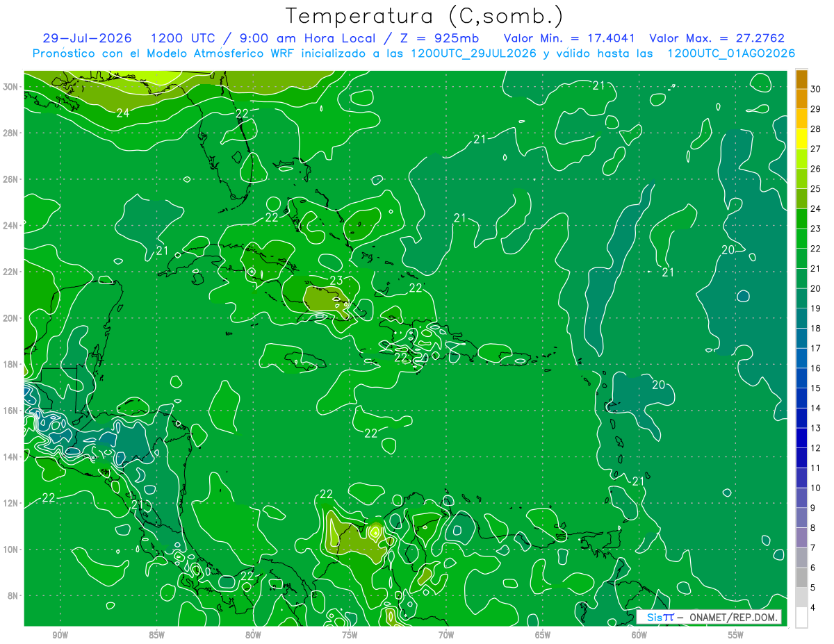Screen dimensions: 834x644
Task: Select the '26N' latitude axis label
Action: click(12, 179)
